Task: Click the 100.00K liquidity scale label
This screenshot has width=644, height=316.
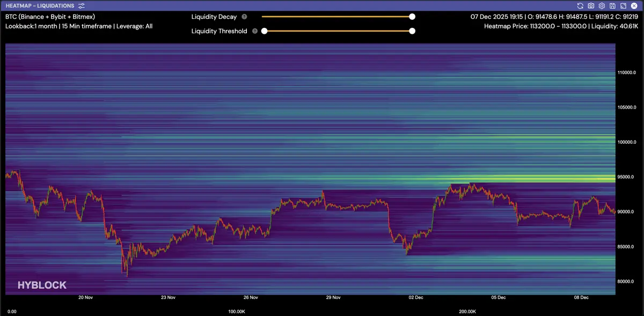Action: (237, 311)
